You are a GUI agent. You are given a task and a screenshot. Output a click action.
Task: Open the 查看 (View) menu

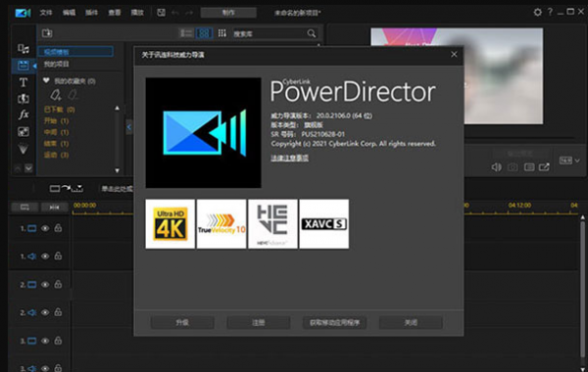[x=115, y=13]
